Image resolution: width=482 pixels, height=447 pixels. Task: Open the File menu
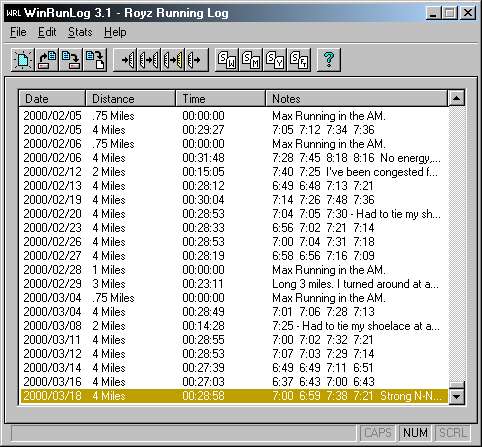coord(18,32)
